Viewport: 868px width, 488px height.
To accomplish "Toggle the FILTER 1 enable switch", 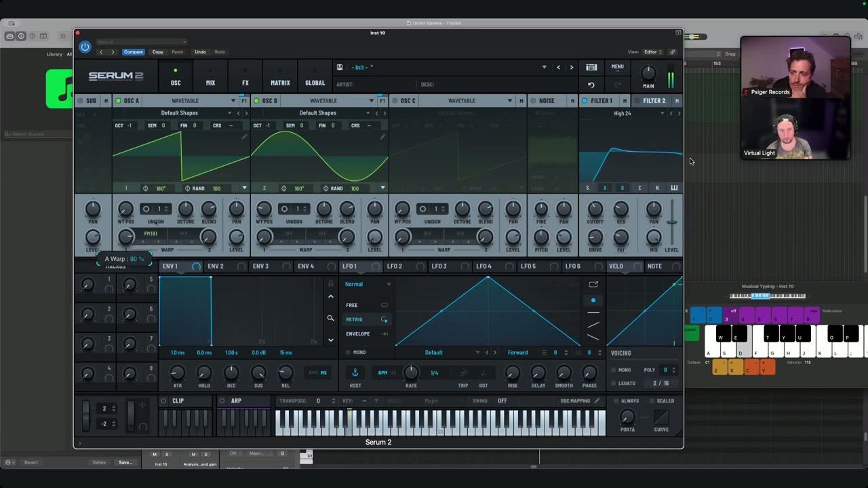I will (x=585, y=100).
